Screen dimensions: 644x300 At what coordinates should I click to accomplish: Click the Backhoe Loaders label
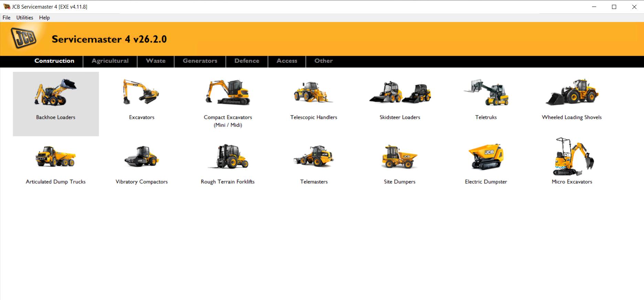tap(55, 117)
